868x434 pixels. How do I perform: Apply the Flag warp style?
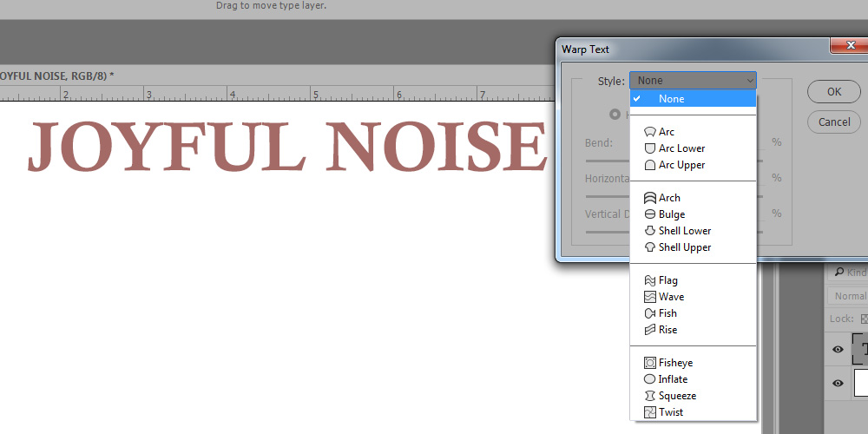(693, 280)
